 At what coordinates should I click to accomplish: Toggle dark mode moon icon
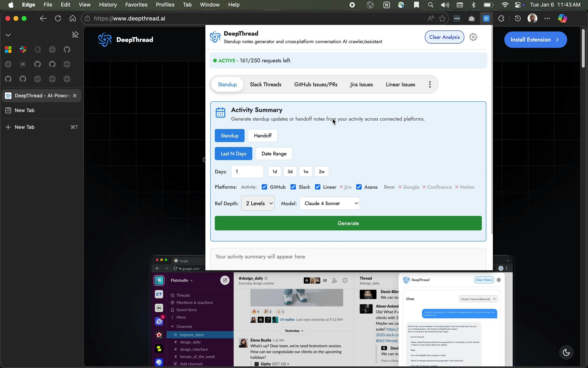pyautogui.click(x=566, y=352)
